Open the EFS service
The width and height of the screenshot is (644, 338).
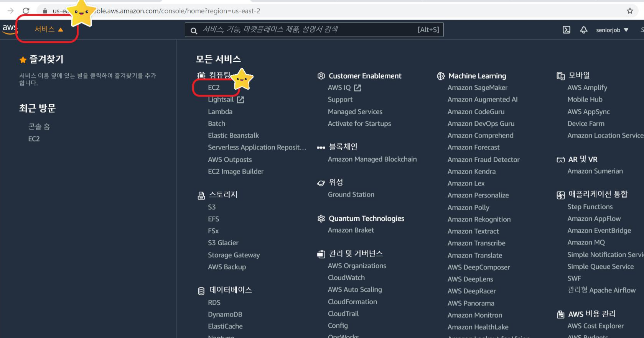click(213, 219)
